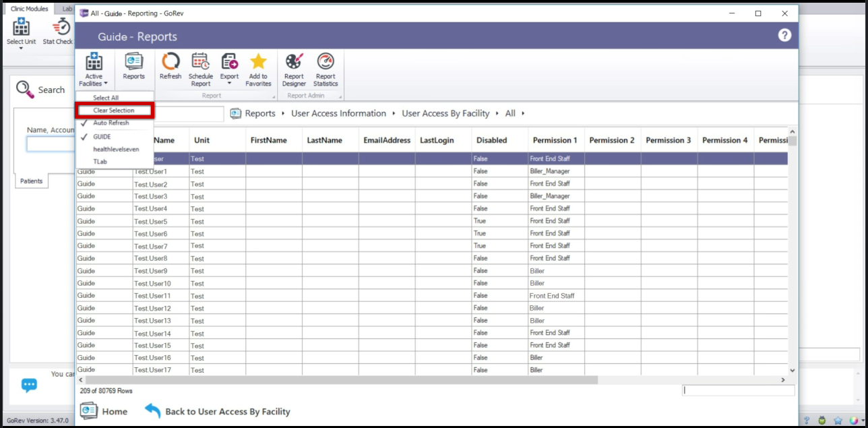Expand the breadcrumb arrow after Reports
Image resolution: width=868 pixels, height=428 pixels.
click(283, 114)
